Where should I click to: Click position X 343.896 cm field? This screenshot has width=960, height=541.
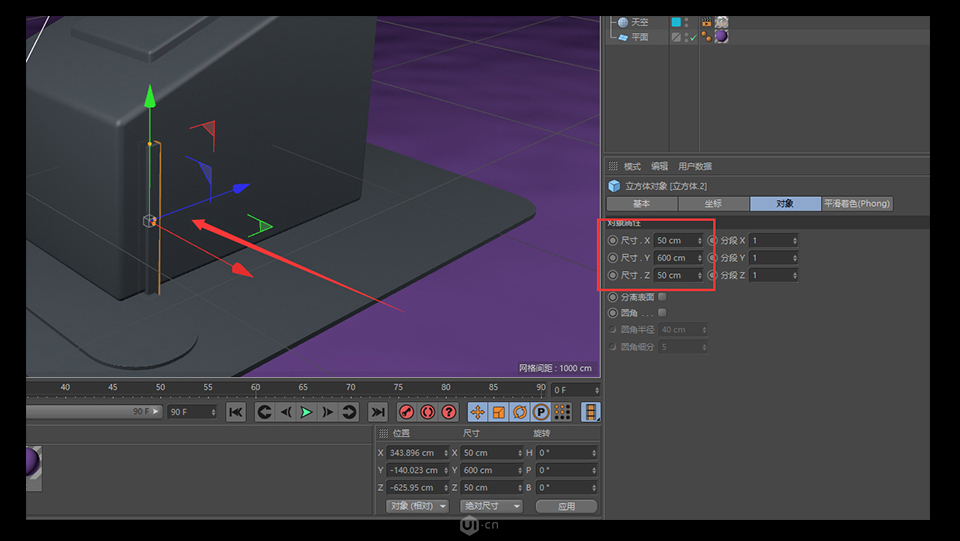click(418, 453)
